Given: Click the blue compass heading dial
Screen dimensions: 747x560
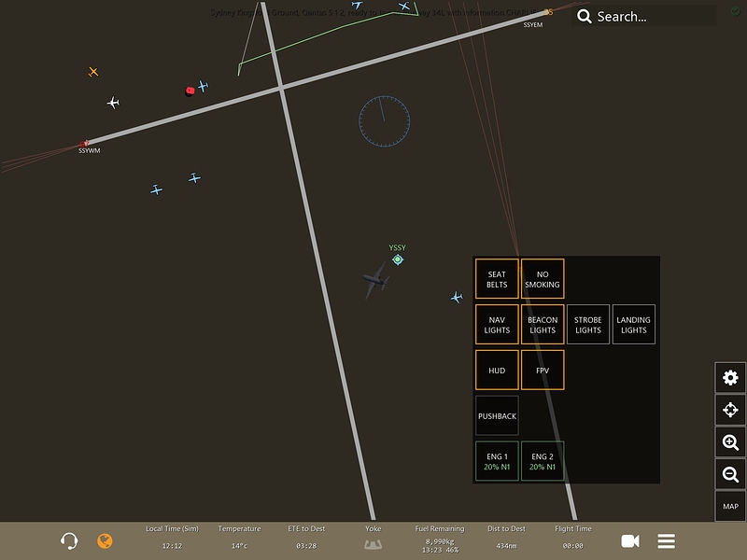Looking at the screenshot, I should (x=384, y=121).
